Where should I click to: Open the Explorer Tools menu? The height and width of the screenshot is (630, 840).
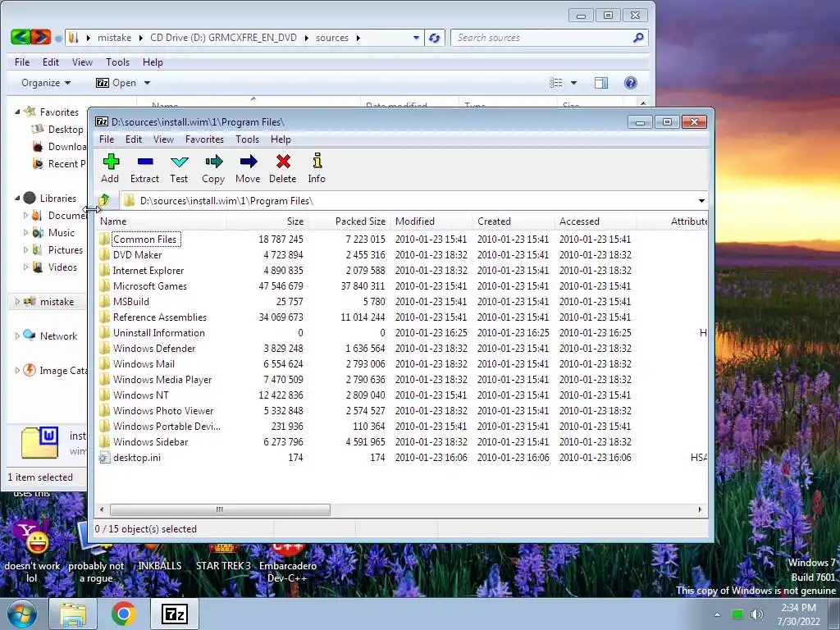pos(117,62)
